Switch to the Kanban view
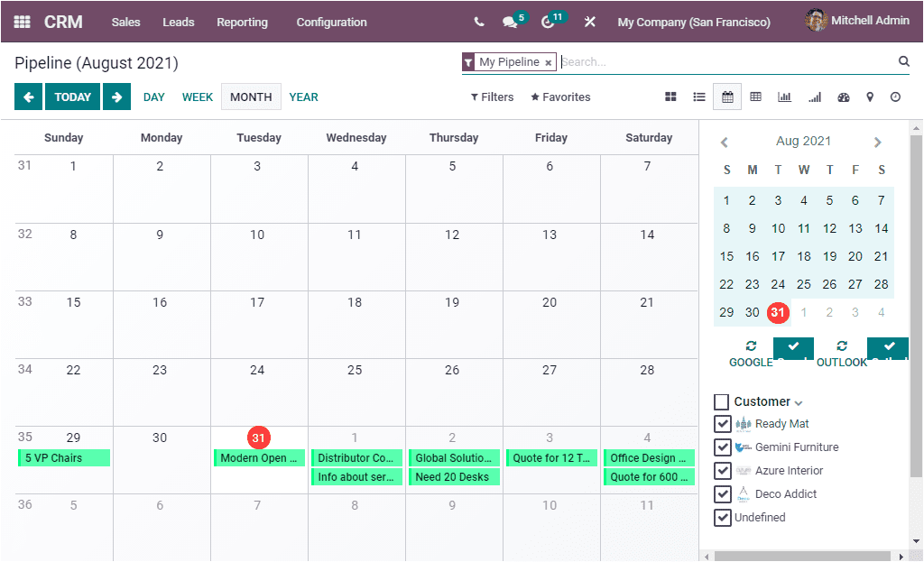 pyautogui.click(x=671, y=97)
